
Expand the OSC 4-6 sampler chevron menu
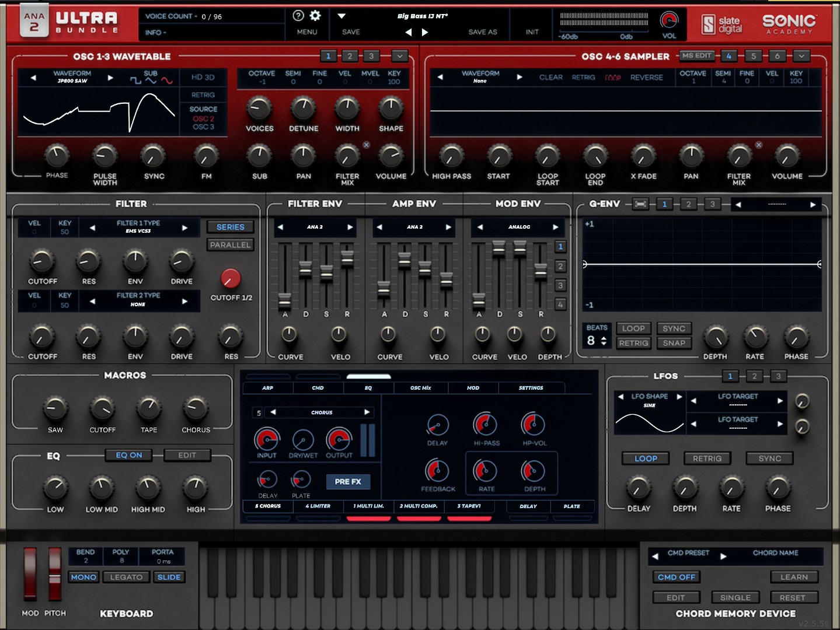click(801, 56)
